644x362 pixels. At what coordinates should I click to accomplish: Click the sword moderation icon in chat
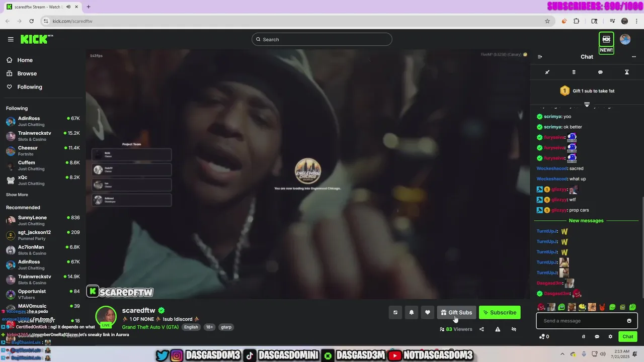[547, 72]
